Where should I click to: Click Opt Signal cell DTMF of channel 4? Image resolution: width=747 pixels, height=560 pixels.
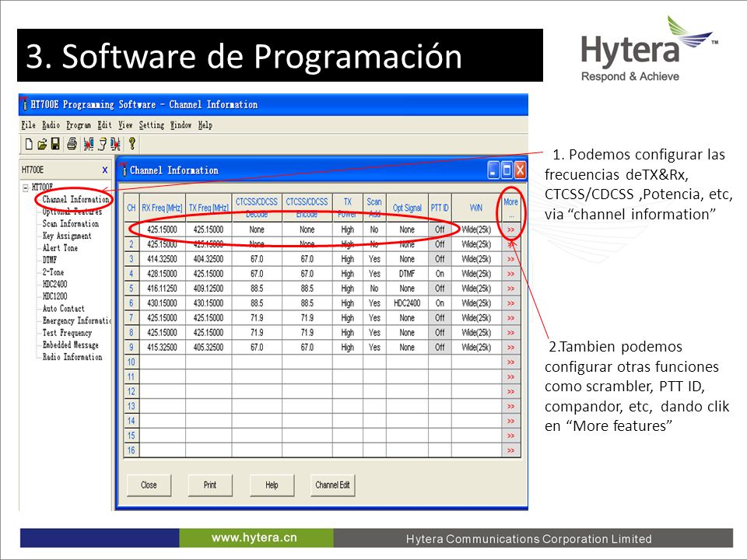pos(407,274)
